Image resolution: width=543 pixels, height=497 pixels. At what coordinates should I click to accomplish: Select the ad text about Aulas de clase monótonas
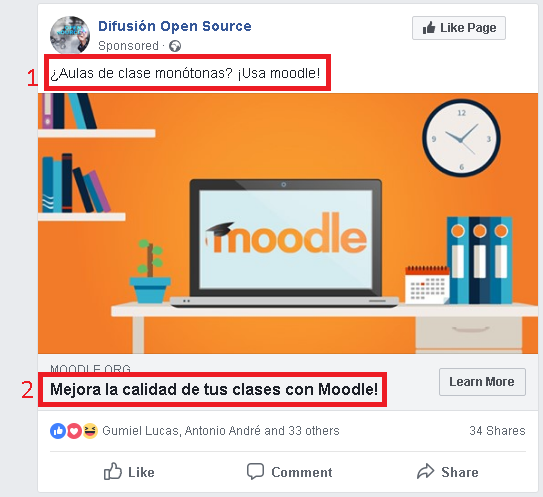[x=185, y=73]
